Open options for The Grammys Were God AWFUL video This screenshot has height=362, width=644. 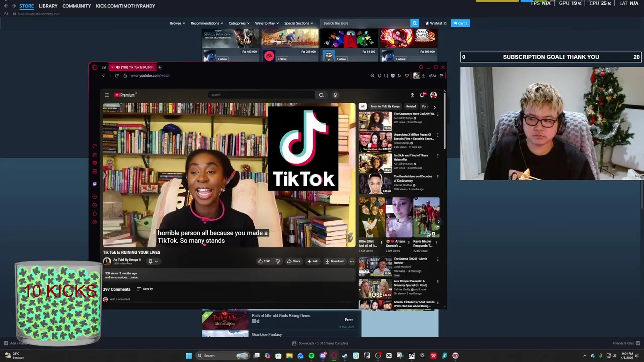[438, 114]
